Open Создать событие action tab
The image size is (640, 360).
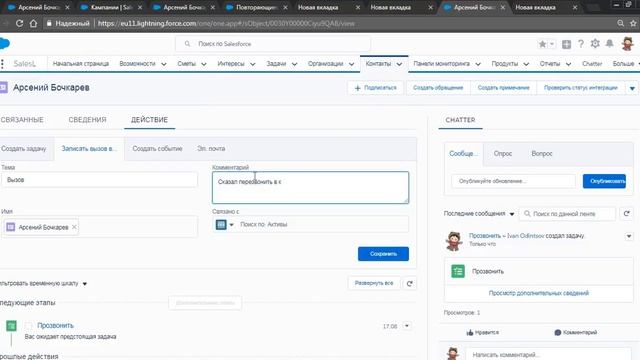157,149
